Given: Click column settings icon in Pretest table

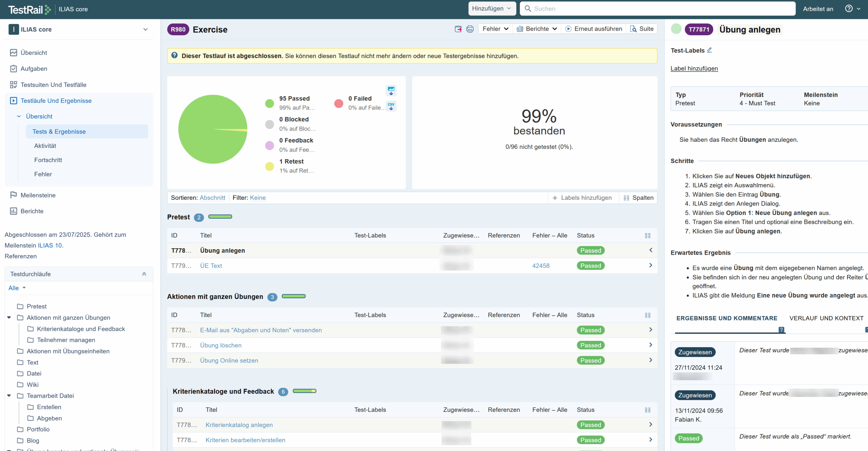Looking at the screenshot, I should [x=647, y=235].
